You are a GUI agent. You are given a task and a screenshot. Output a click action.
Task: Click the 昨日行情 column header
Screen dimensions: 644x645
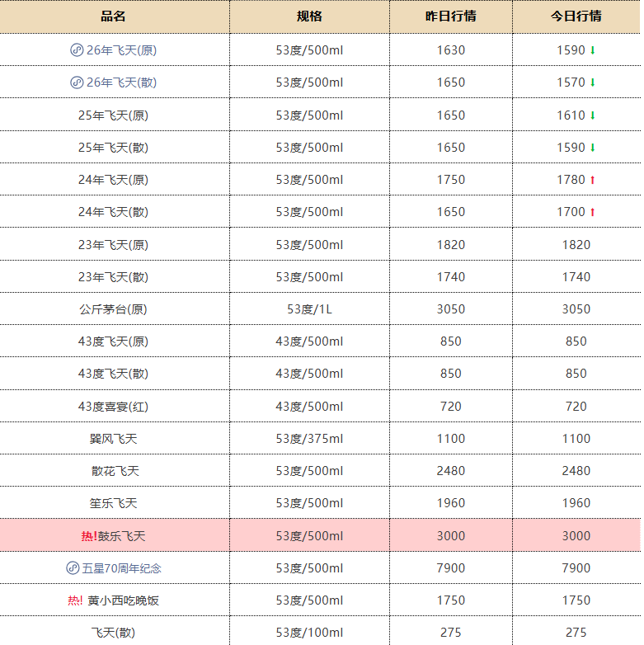pos(451,16)
